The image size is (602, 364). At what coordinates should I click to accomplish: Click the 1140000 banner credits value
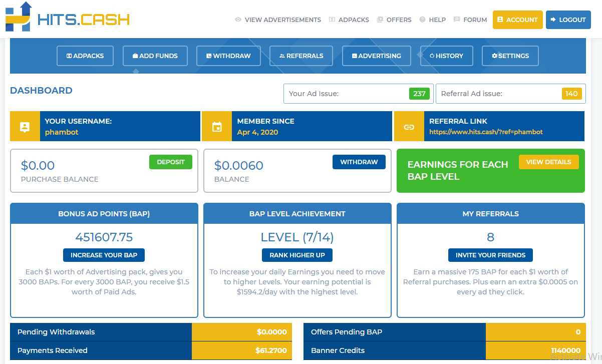tap(566, 350)
